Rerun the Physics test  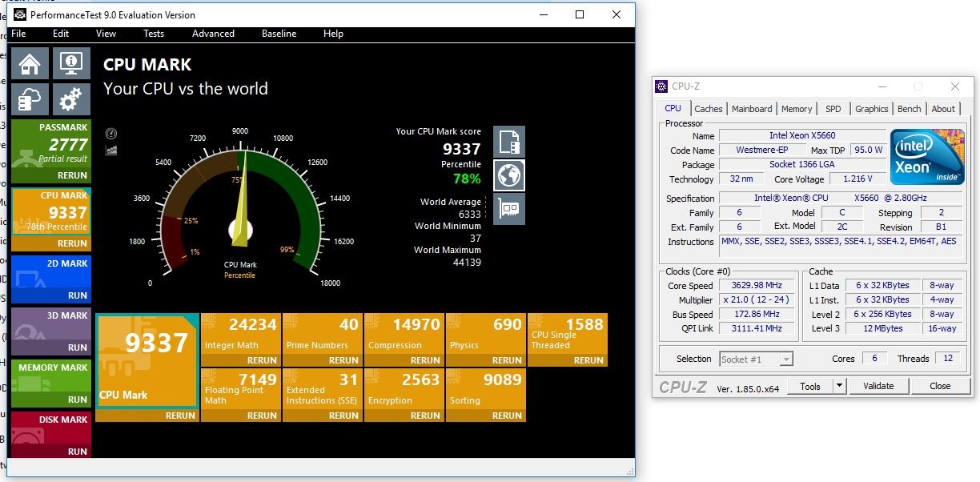(484, 360)
